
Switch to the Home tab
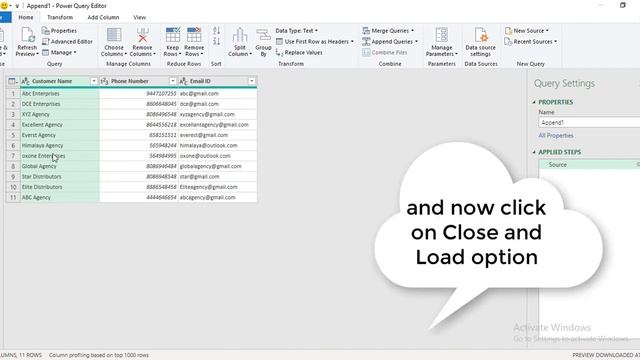pyautogui.click(x=26, y=17)
